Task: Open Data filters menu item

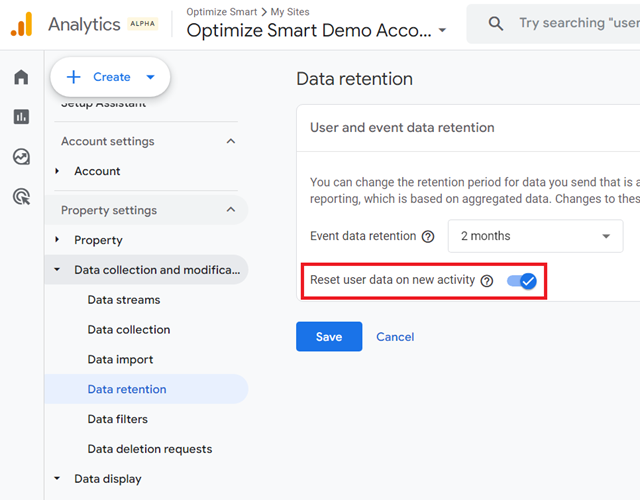Action: pos(118,419)
